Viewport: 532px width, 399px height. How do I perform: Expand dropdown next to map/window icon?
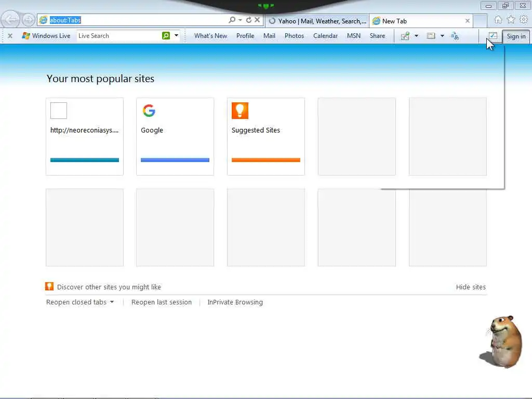point(442,36)
